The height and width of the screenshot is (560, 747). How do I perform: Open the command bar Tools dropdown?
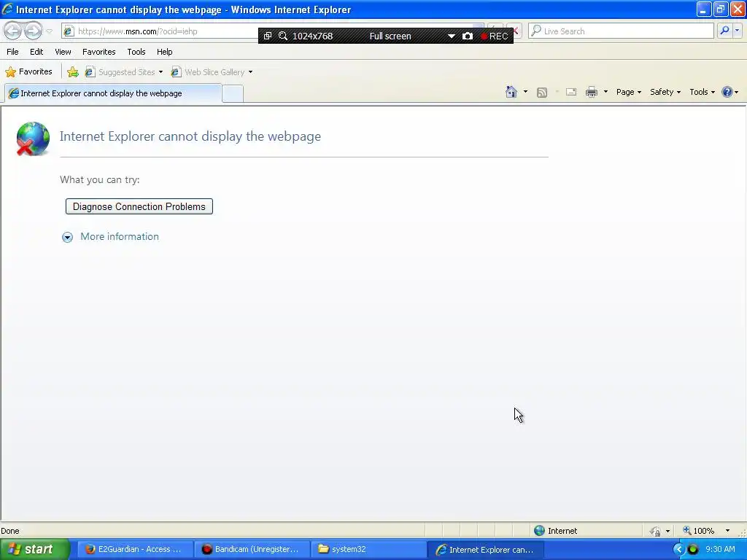click(702, 92)
